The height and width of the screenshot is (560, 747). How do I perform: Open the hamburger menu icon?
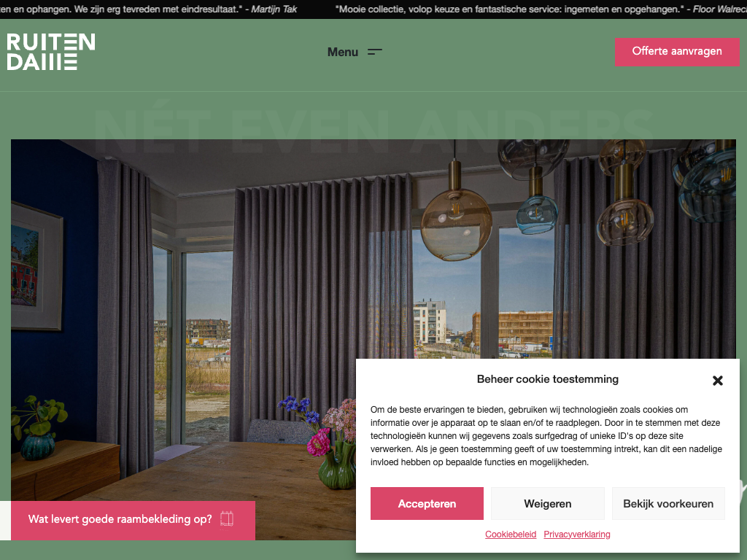(x=374, y=52)
